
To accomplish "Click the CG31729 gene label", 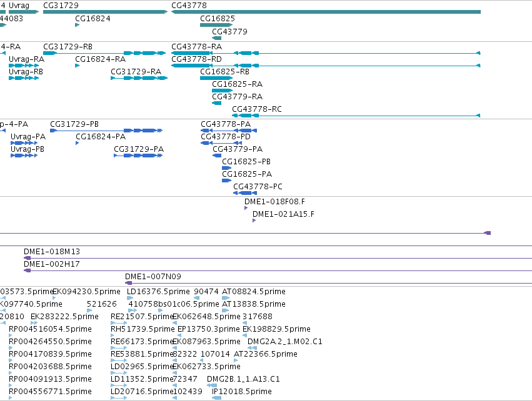I will (x=61, y=6).
